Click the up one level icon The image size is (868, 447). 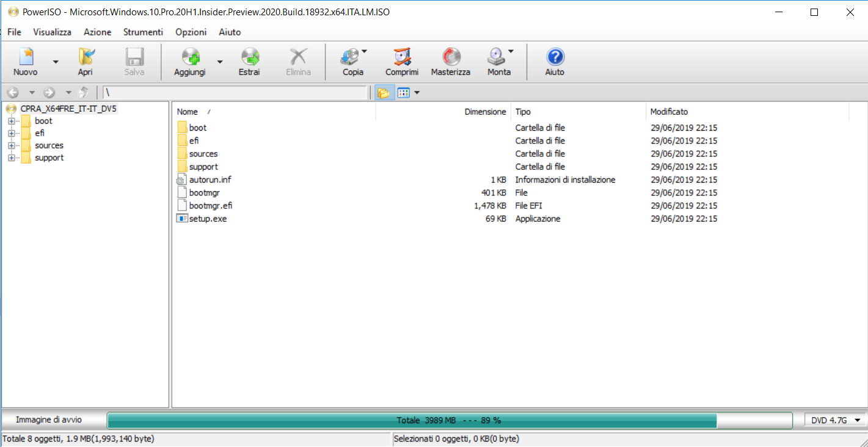pyautogui.click(x=84, y=93)
